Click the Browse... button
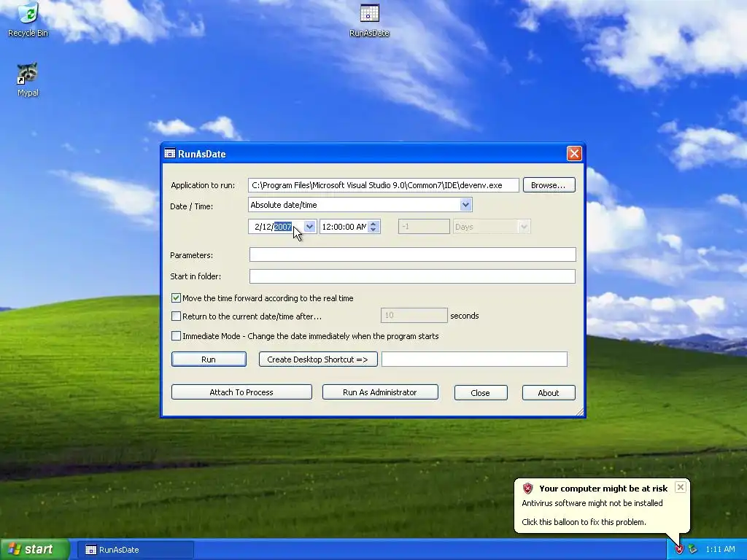 549,185
